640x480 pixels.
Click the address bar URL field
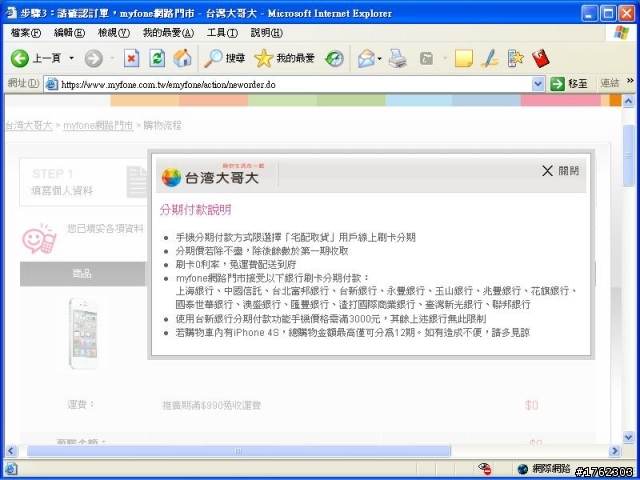click(x=296, y=85)
